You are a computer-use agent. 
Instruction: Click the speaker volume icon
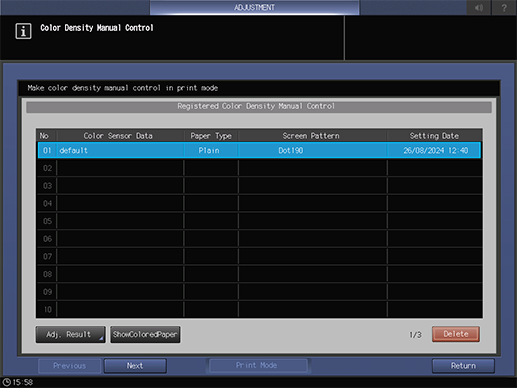[x=479, y=7]
